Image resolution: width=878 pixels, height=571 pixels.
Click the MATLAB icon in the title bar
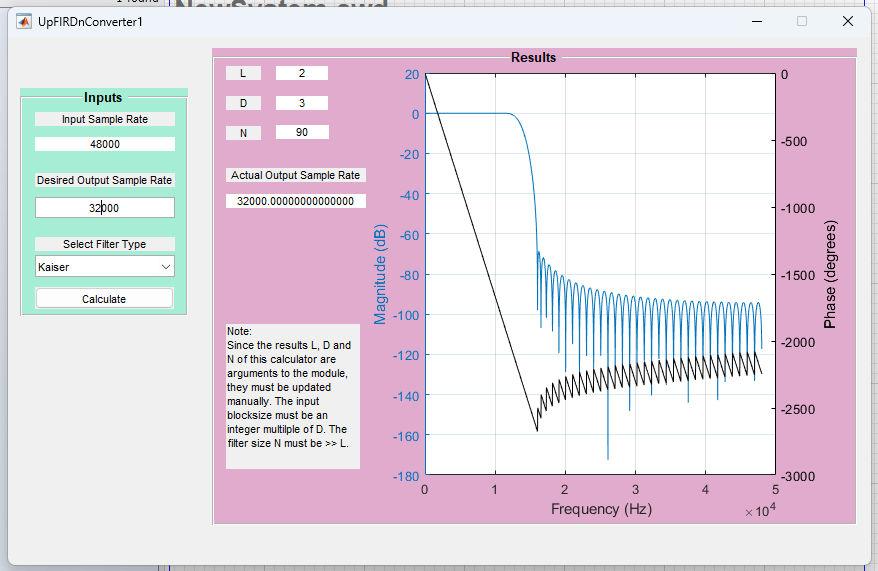click(24, 21)
